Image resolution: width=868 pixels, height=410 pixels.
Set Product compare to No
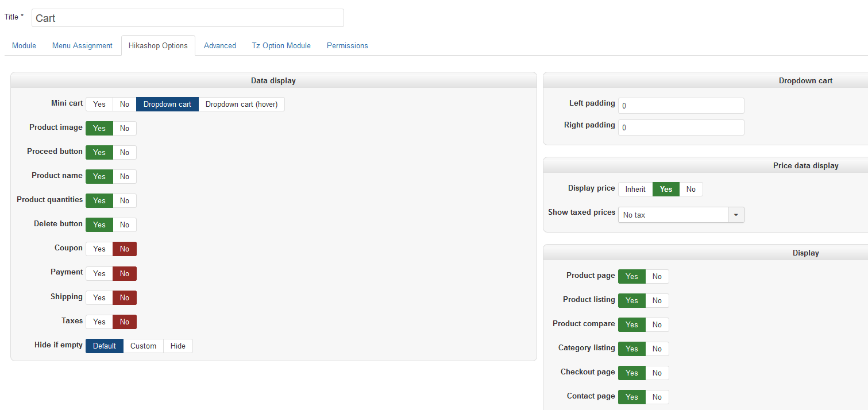(x=657, y=324)
